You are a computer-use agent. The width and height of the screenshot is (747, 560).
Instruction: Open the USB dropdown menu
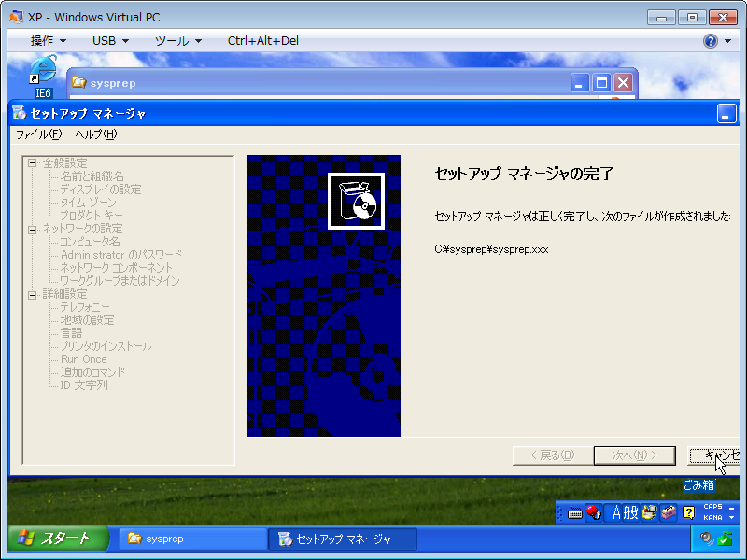[x=110, y=41]
